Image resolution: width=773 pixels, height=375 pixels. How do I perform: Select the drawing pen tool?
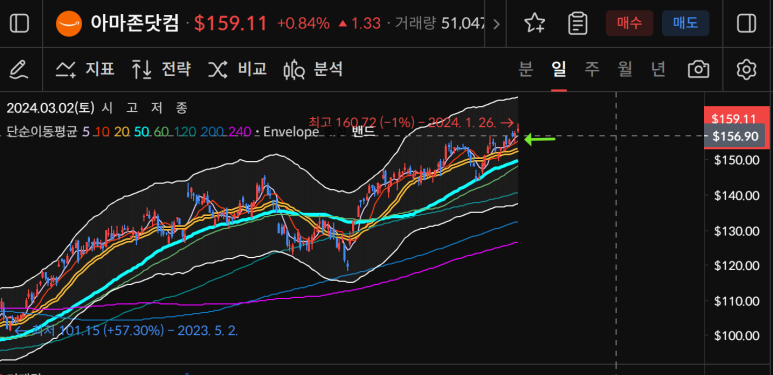point(19,69)
